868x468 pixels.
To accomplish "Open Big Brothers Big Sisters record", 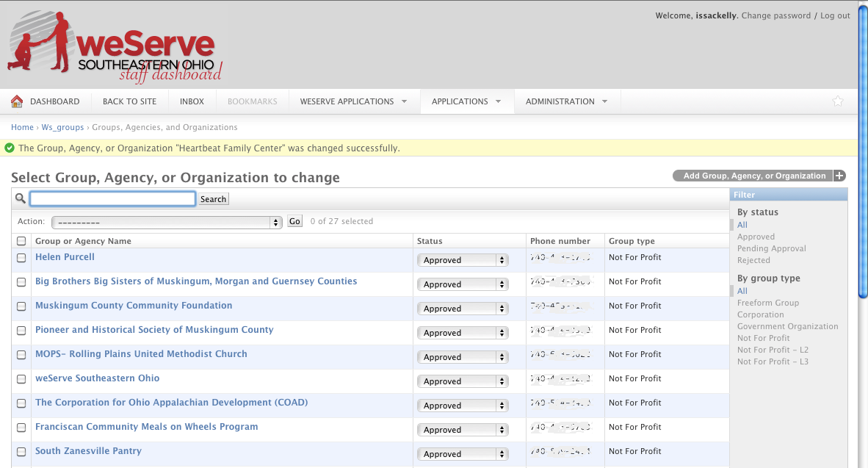I will coord(196,281).
